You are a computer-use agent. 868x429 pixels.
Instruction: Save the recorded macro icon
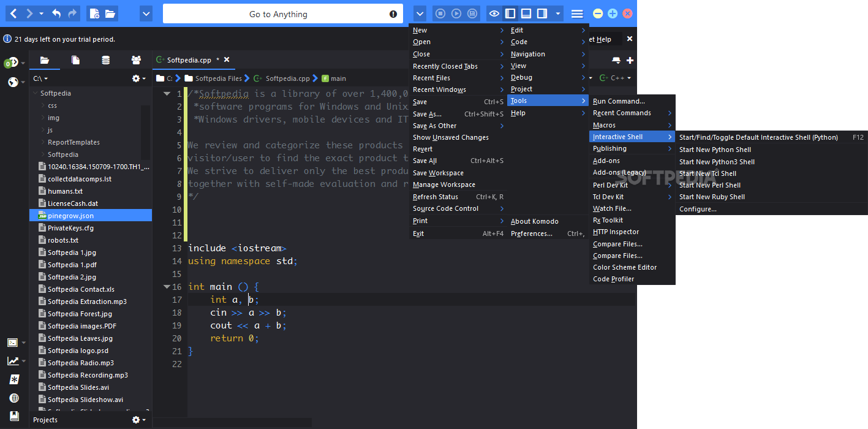(x=472, y=13)
